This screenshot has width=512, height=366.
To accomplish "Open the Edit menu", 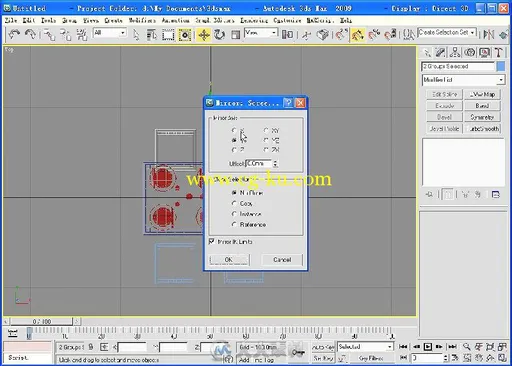I will 29,20.
